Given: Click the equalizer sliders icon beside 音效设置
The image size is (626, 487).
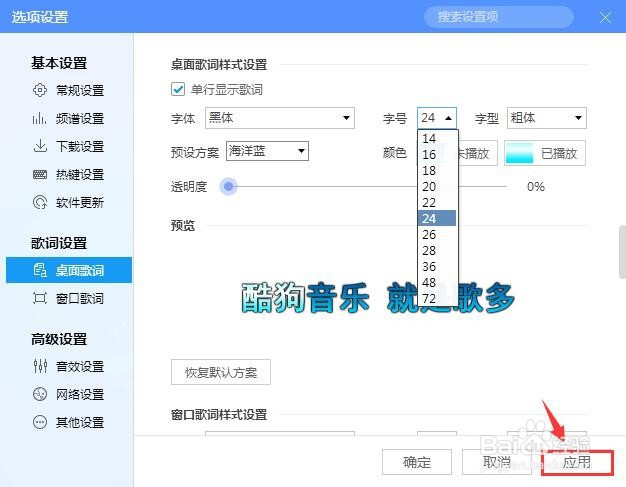Looking at the screenshot, I should point(40,366).
